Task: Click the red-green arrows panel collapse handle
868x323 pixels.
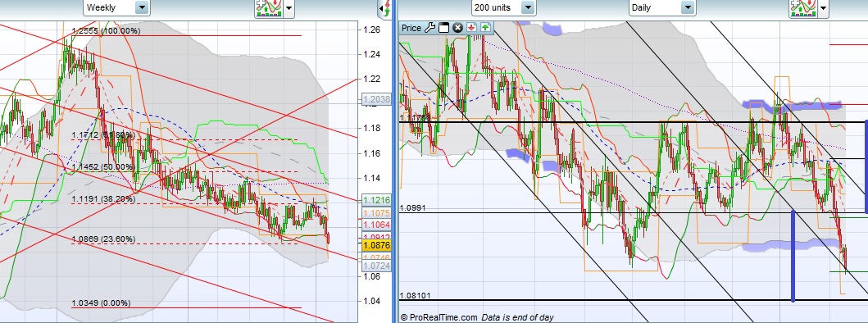Action: (x=384, y=9)
